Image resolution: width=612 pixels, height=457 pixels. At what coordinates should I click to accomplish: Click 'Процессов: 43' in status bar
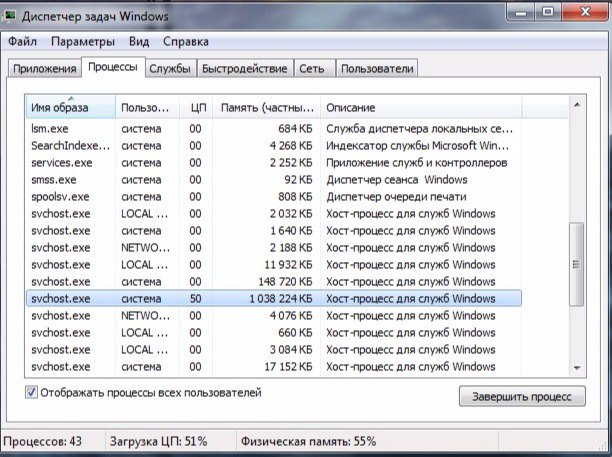pyautogui.click(x=43, y=441)
